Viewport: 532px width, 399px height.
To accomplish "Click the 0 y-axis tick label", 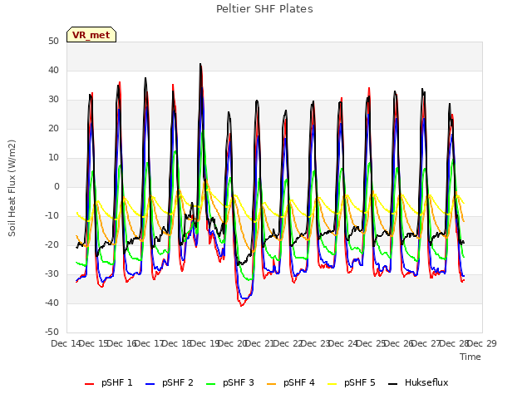I will 57,186.
